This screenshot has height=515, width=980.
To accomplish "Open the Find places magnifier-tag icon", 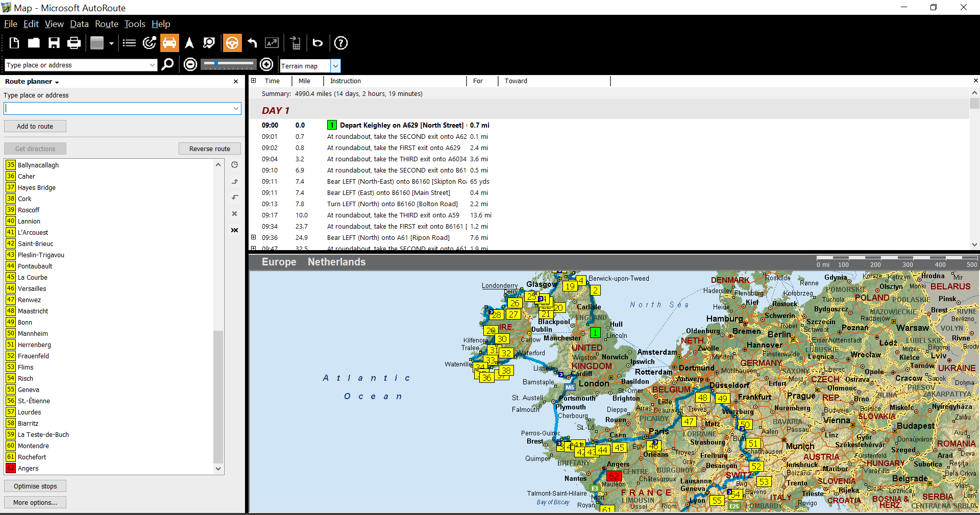I will click(x=209, y=43).
